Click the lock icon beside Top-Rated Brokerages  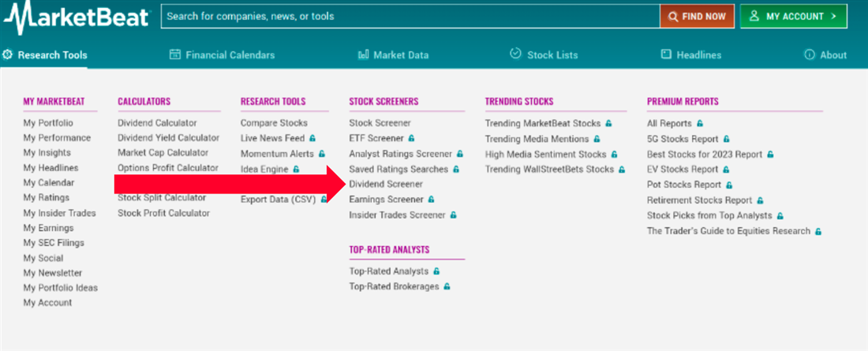pos(447,287)
